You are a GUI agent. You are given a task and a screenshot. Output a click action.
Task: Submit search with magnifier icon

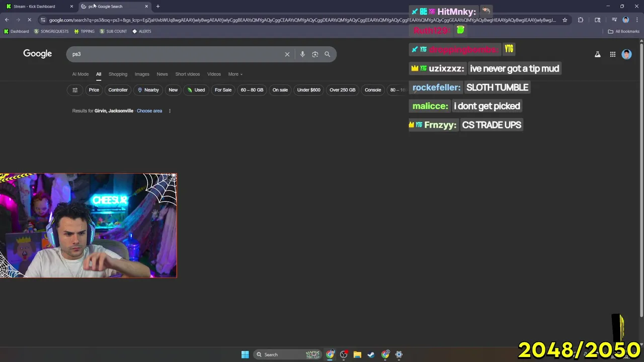(328, 54)
